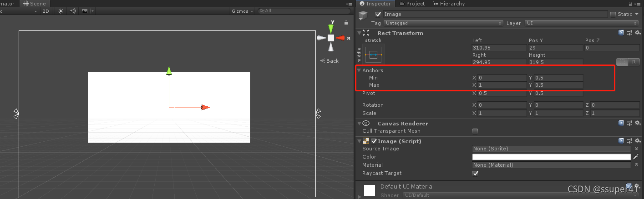Open Rect Transform preset icon

[629, 33]
